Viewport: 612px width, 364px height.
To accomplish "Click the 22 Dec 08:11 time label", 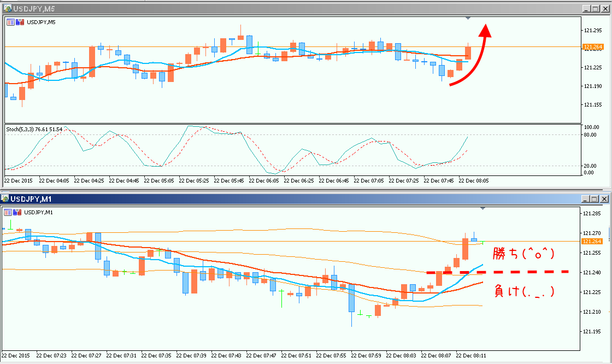I will [472, 355].
